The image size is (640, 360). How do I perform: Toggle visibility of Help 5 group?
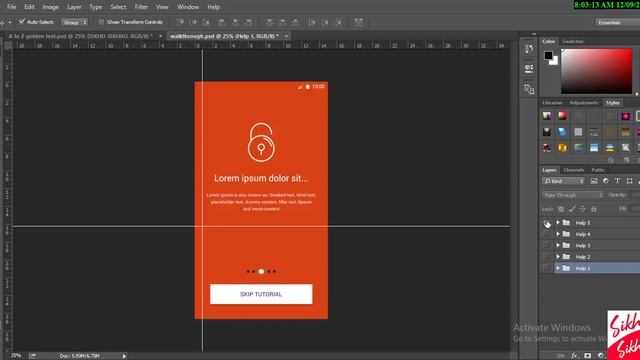click(x=546, y=222)
